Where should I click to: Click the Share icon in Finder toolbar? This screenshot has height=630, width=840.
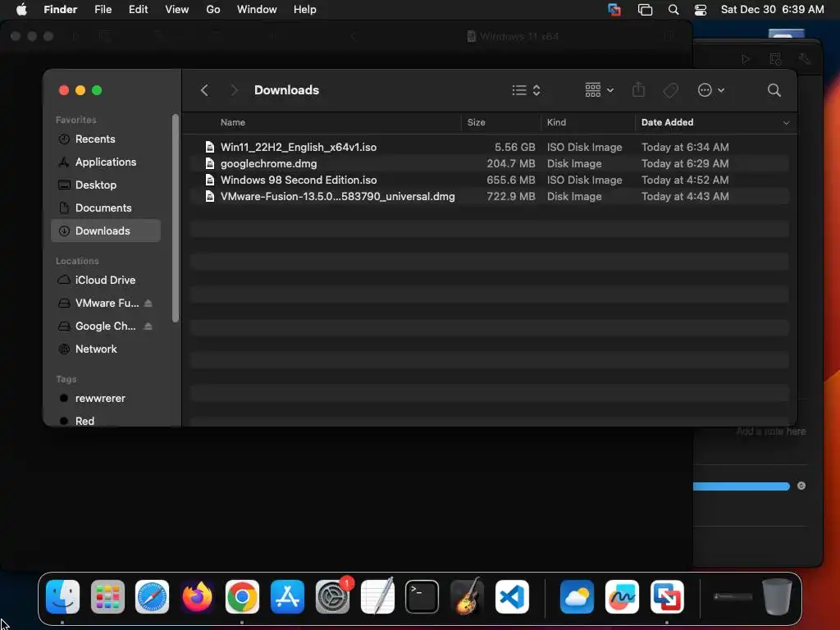[x=638, y=89]
